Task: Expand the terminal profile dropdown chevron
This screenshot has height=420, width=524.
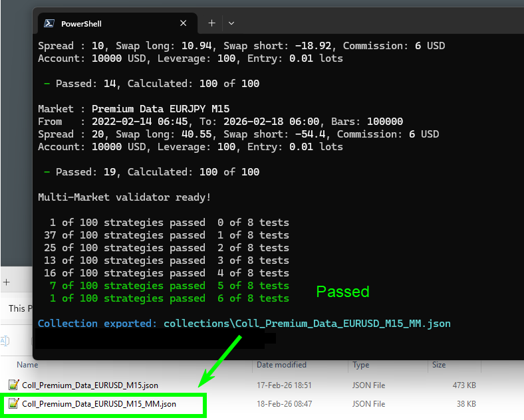Action: (231, 23)
